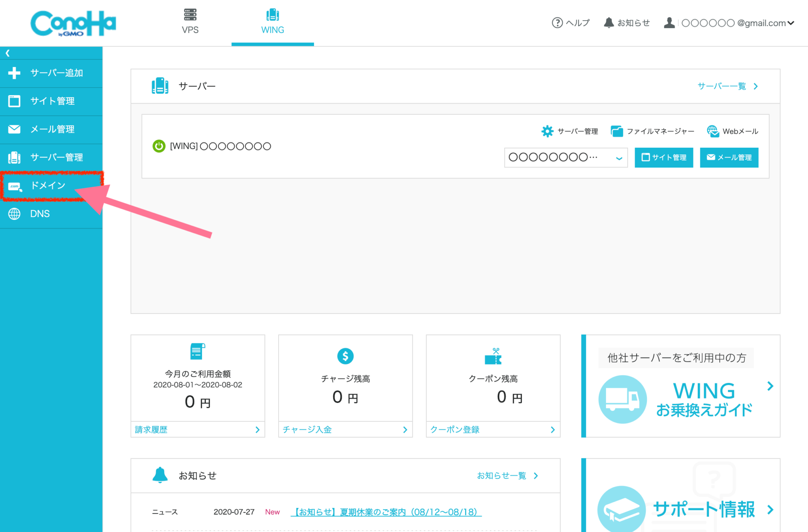
Task: Click the globe DNS icon
Action: coord(14,214)
